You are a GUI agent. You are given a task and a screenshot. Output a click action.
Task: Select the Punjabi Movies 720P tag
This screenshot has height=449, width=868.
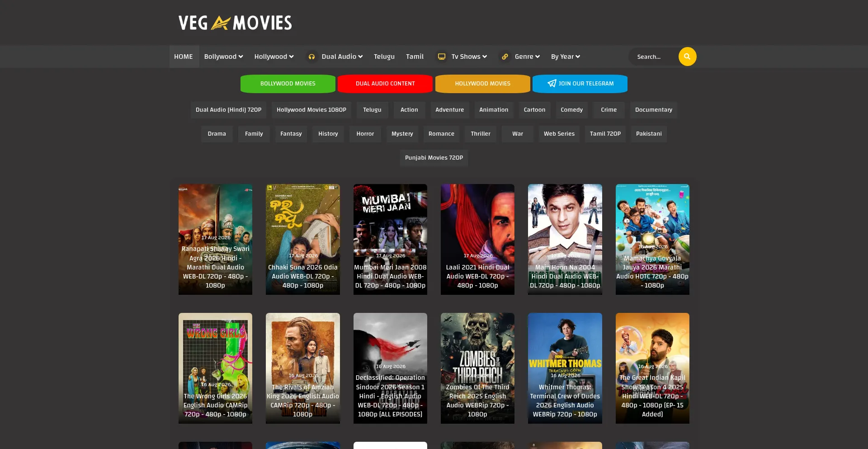434,158
